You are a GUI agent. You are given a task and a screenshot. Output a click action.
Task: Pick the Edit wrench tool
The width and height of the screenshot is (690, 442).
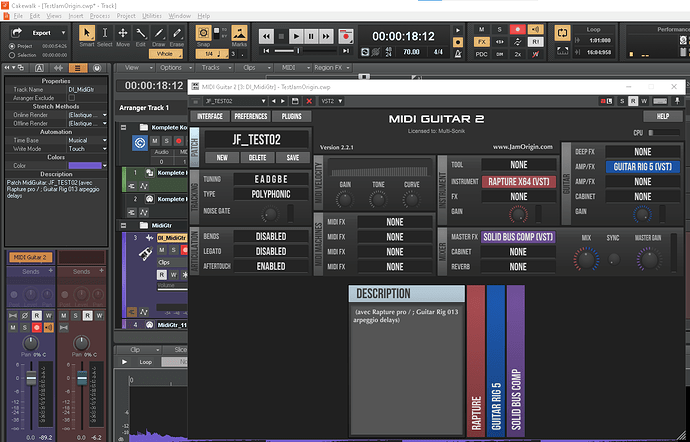141,33
